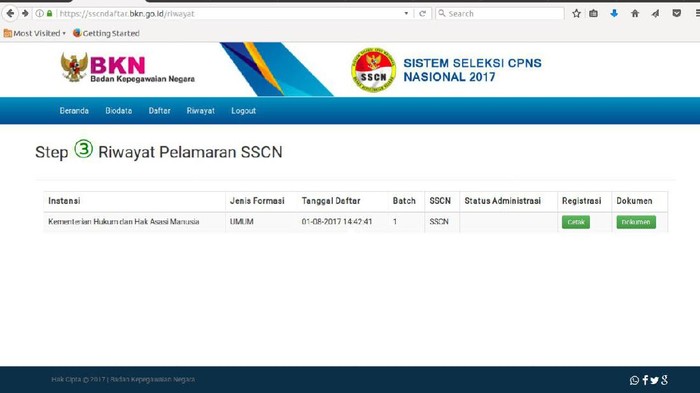Save page with Pocket icon
Viewport: 700px width, 393px height.
[677, 13]
